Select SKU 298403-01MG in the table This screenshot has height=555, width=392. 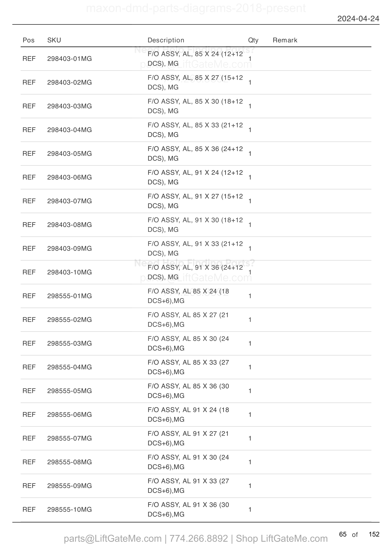[70, 59]
